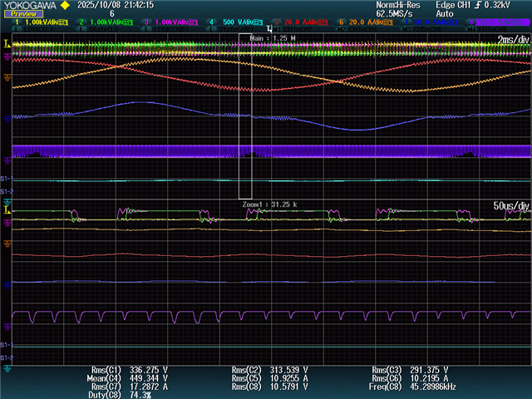The image size is (532, 399).
Task: Click magenta ground marker in Zoom1 window
Action: (x=7, y=223)
